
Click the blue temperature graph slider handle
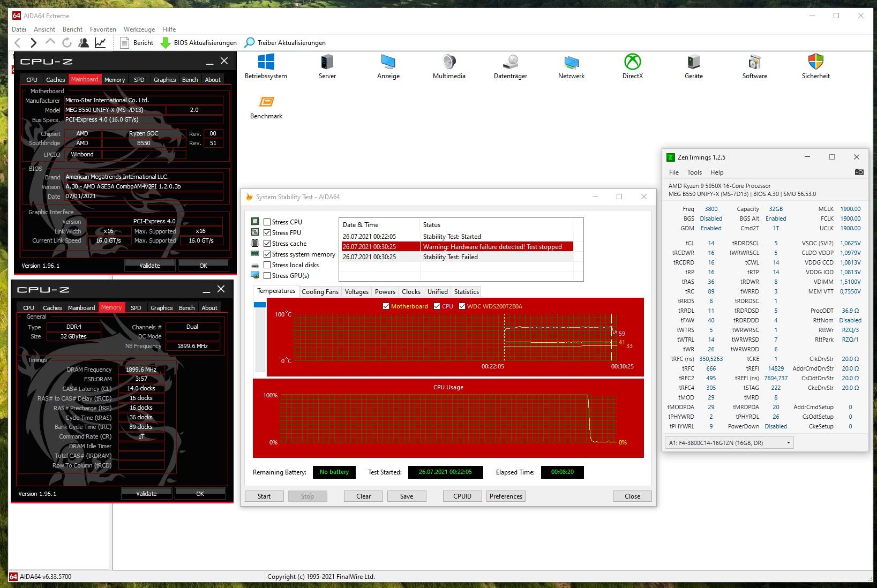pyautogui.click(x=260, y=305)
